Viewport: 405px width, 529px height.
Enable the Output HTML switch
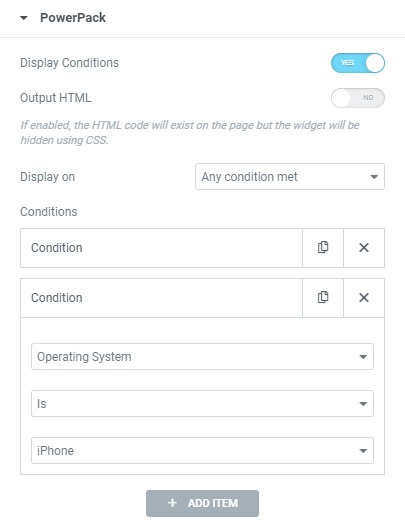358,98
